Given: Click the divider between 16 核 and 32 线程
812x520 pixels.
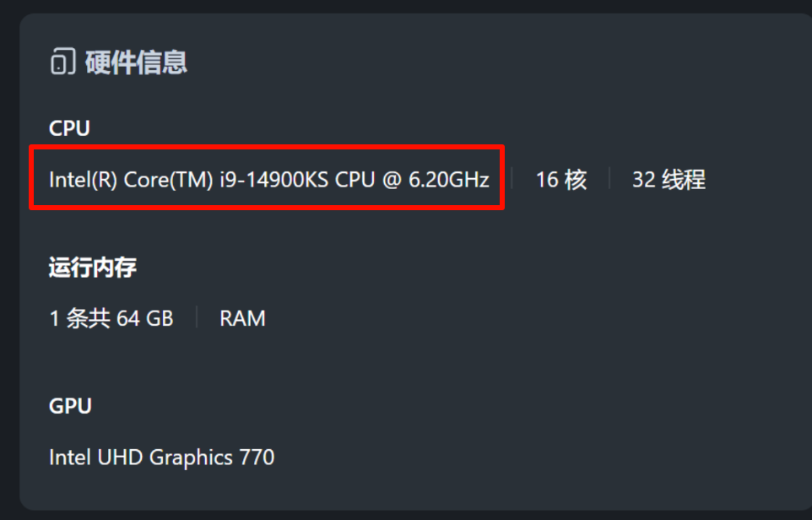Looking at the screenshot, I should 609,179.
